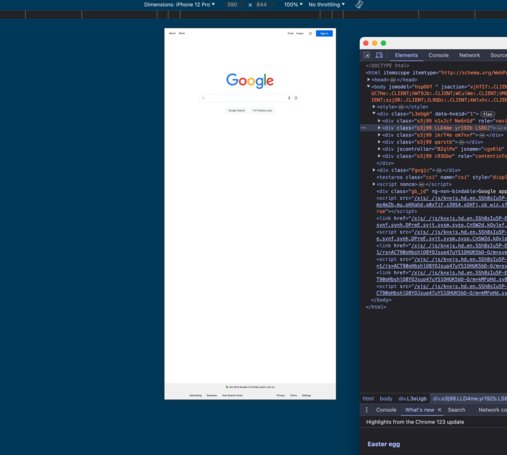Screen dimensions: 507x455
Task: Click the yellow minimize button of DevTools
Action: click(375, 43)
